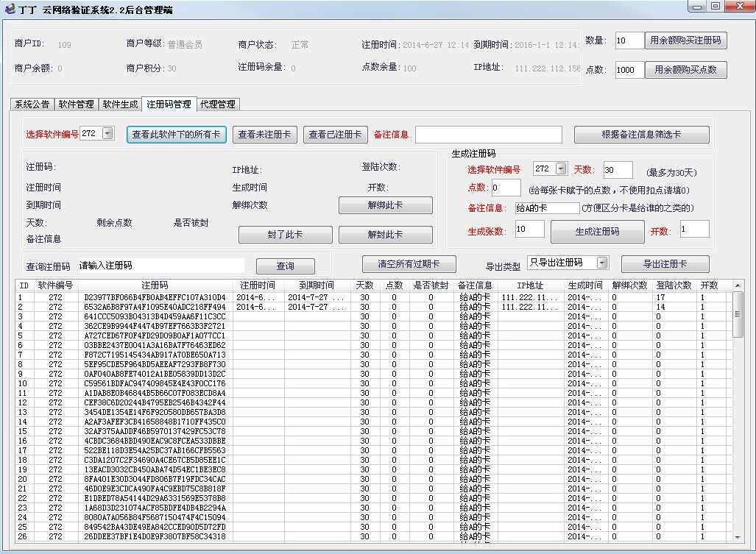Focus the 天数 input field
This screenshot has height=554, width=756.
coord(618,170)
